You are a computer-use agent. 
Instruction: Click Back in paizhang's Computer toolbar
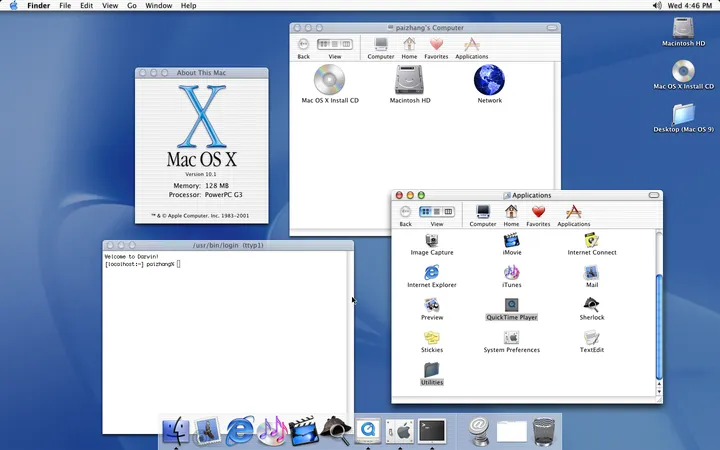pos(304,48)
